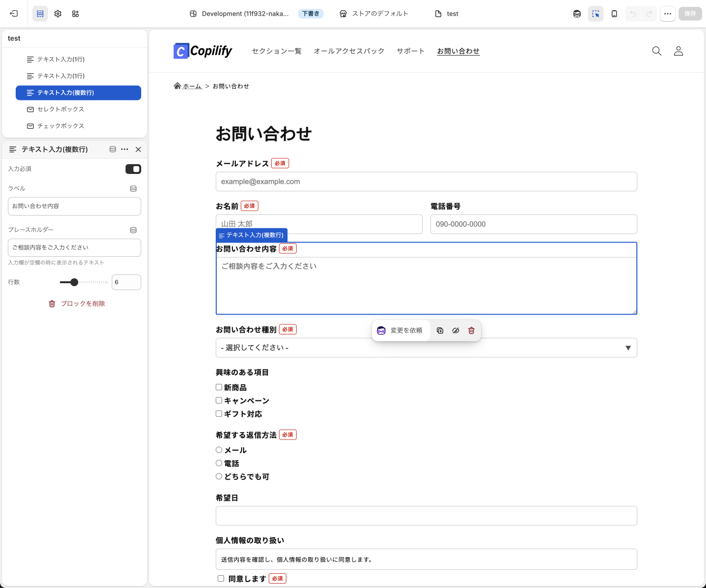Viewport: 706px width, 588px height.
Task: Delete block trash icon in floating toolbar
Action: [x=471, y=331]
